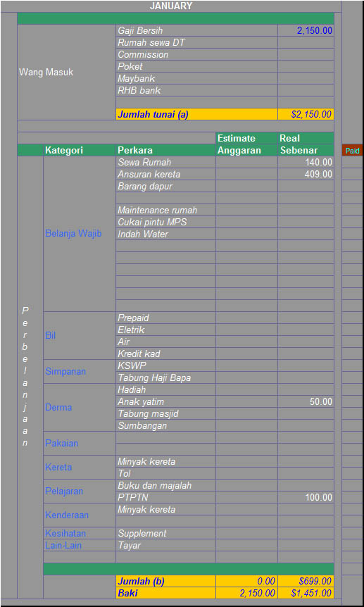364x607 pixels.
Task: Click the Tol item cell
Action: tap(165, 474)
